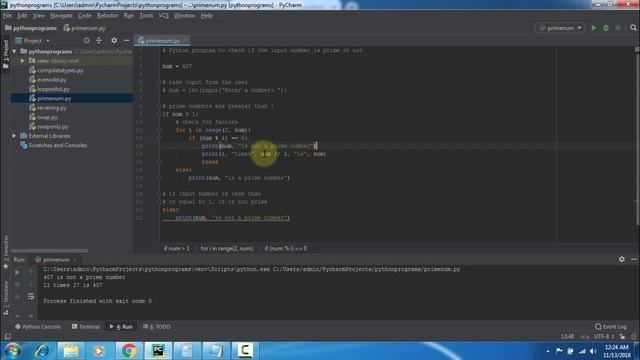The width and height of the screenshot is (640, 360).
Task: Change file encoding UTF-8 in status bar
Action: [x=603, y=337]
